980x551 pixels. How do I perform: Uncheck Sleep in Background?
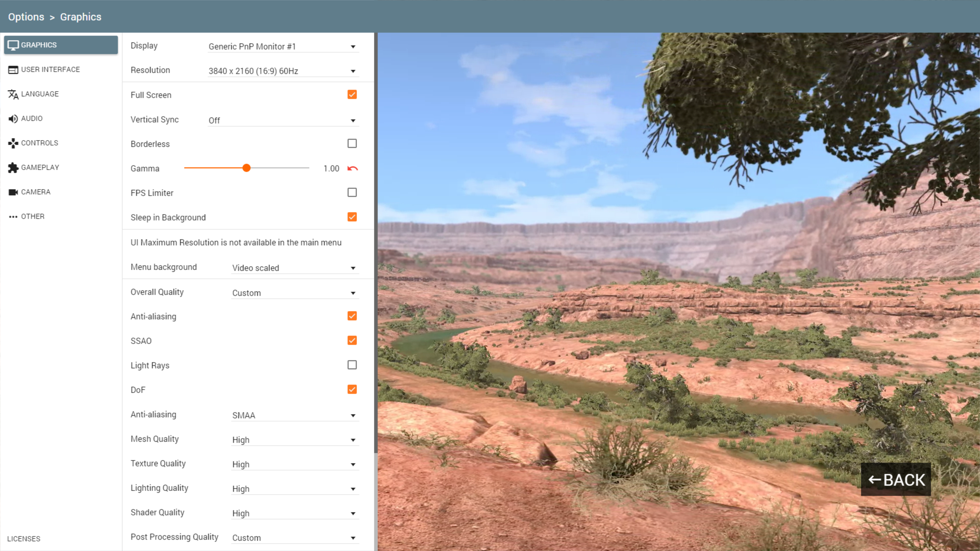[352, 217]
